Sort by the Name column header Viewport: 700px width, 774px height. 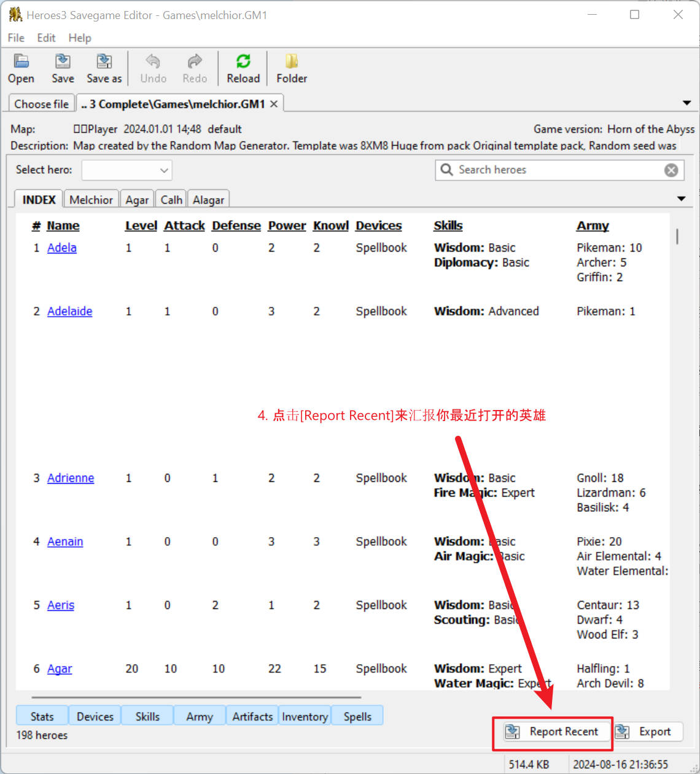pyautogui.click(x=63, y=226)
